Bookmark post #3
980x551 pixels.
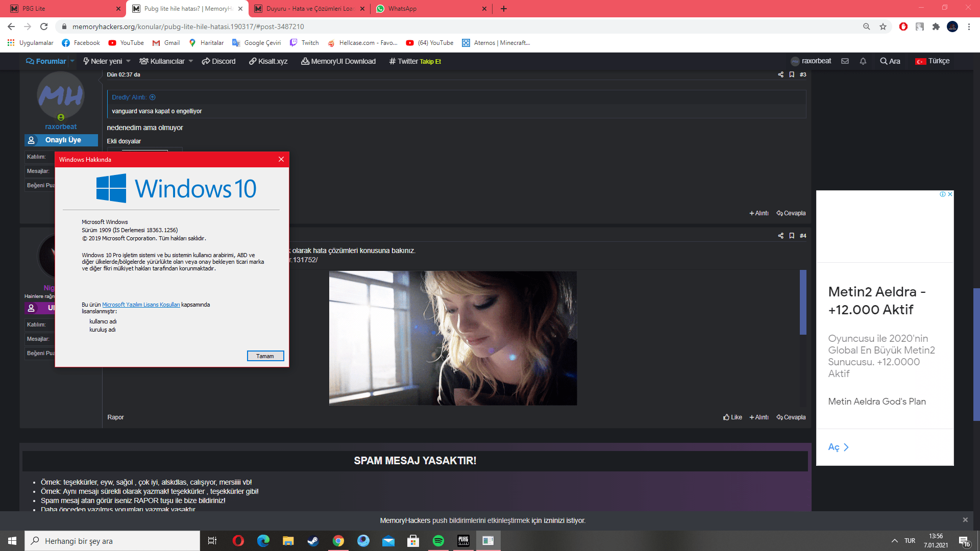[792, 74]
